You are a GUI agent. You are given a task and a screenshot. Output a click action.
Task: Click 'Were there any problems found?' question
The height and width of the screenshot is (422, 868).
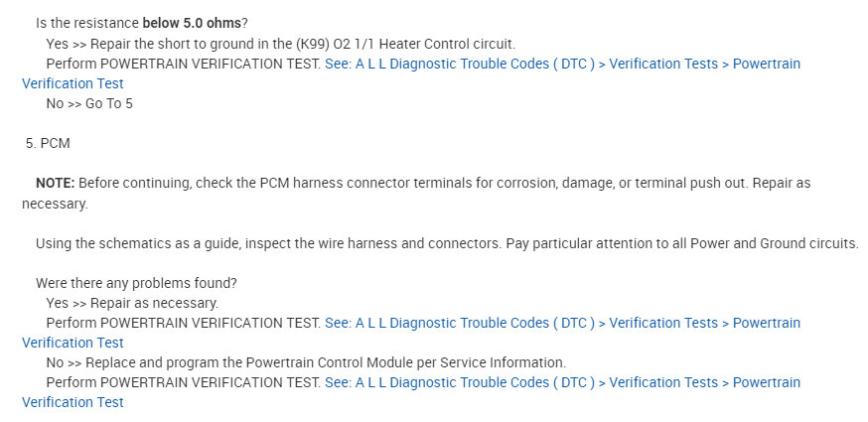[136, 283]
